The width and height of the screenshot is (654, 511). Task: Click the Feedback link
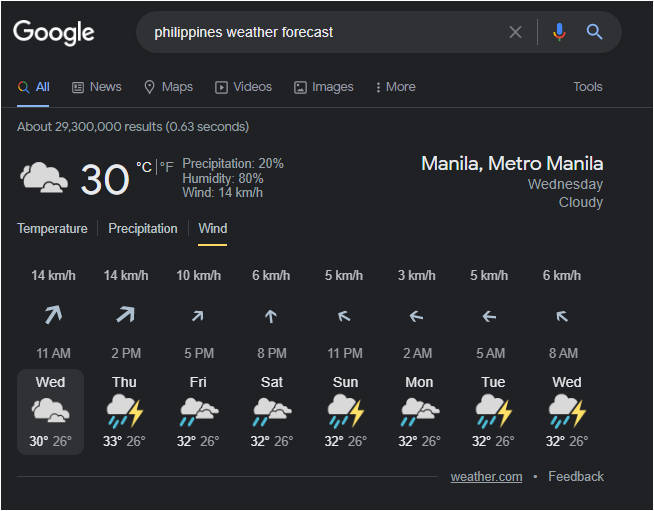point(576,476)
